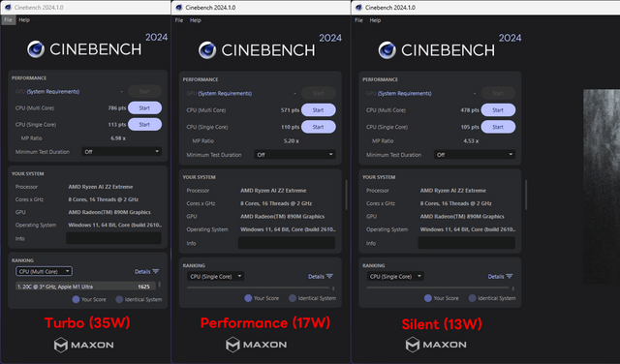
Task: Expand ranking Details in Silent window
Action: click(500, 276)
